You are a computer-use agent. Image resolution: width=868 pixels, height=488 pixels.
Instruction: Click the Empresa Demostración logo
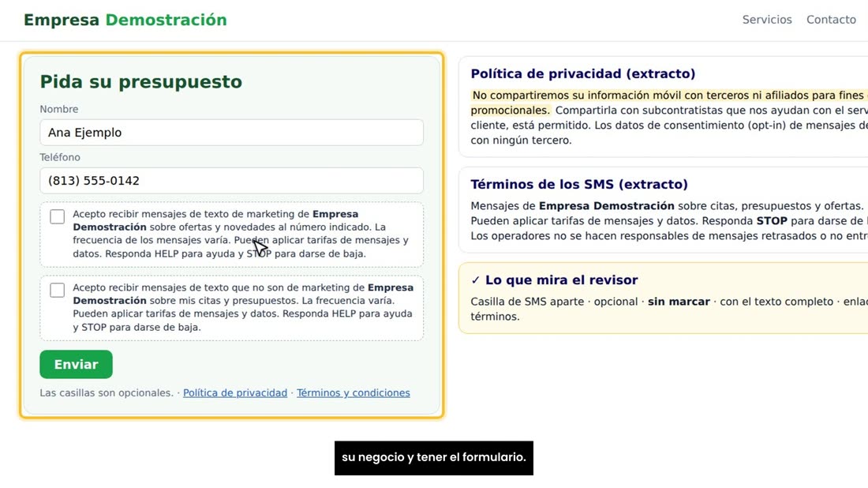tap(125, 20)
